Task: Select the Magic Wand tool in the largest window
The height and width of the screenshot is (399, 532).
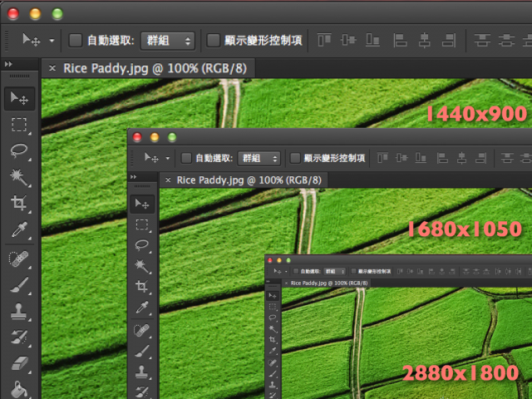Action: (19, 177)
